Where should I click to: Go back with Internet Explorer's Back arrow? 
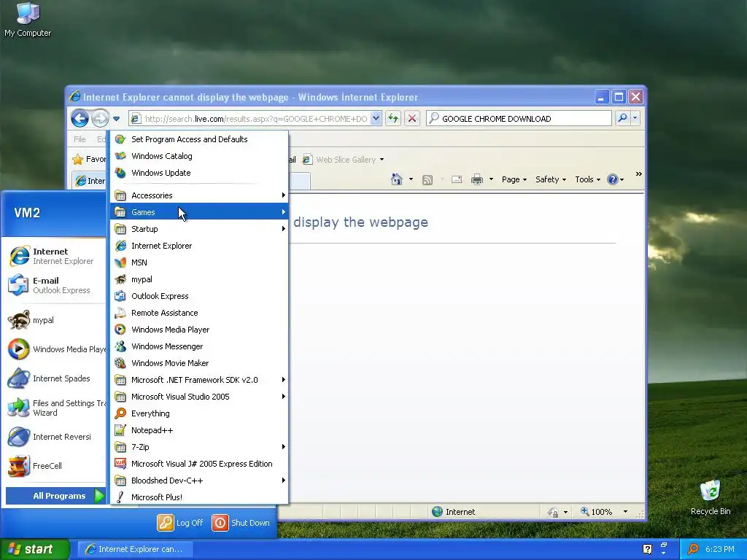pyautogui.click(x=80, y=118)
